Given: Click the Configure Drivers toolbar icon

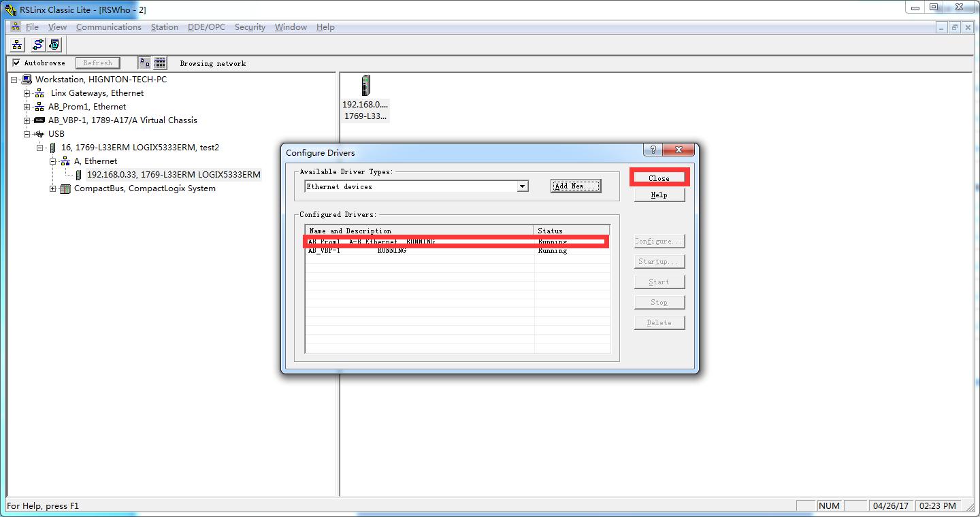Looking at the screenshot, I should 38,45.
